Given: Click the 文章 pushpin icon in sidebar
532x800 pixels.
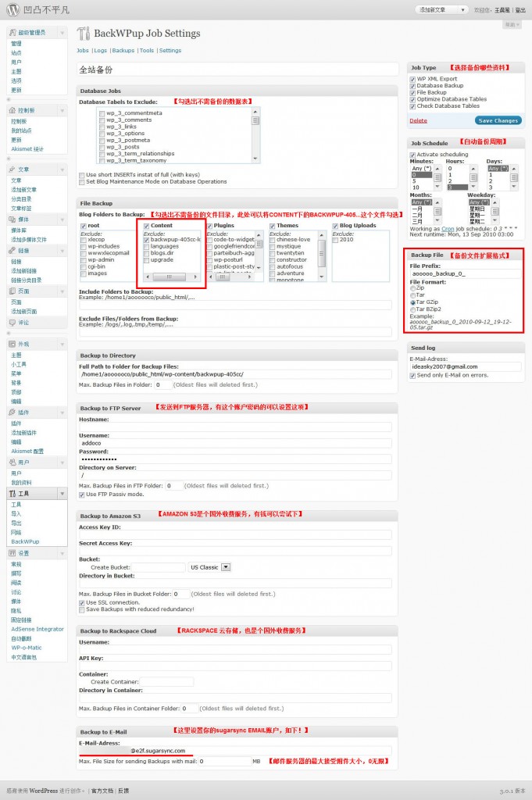Looking at the screenshot, I should [x=12, y=170].
